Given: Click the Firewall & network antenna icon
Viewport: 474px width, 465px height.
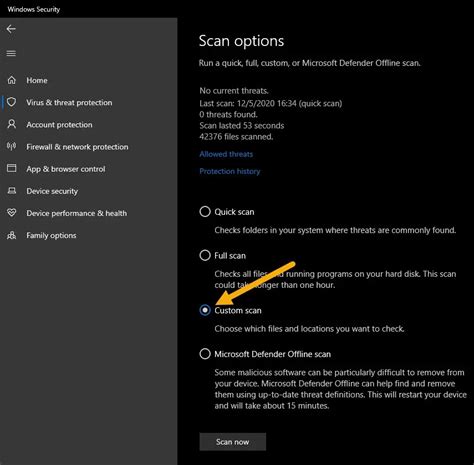Looking at the screenshot, I should coord(12,146).
